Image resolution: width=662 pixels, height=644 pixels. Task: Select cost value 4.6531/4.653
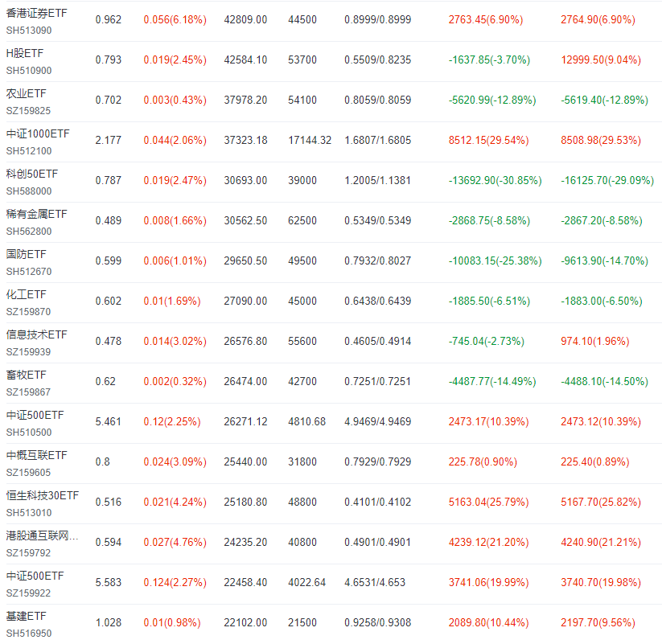(375, 582)
